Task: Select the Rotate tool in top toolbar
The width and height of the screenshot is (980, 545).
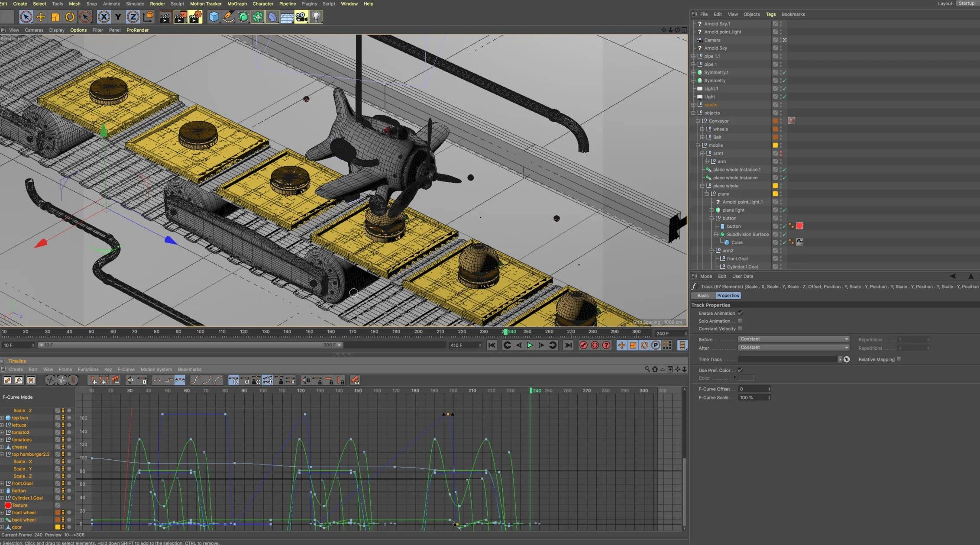Action: coord(70,17)
